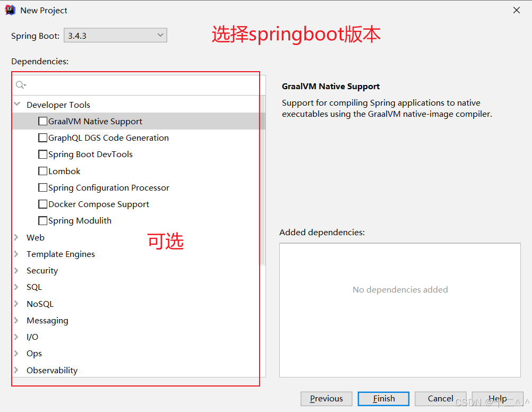
Task: Enable Spring Boot DevTools
Action: tap(42, 154)
